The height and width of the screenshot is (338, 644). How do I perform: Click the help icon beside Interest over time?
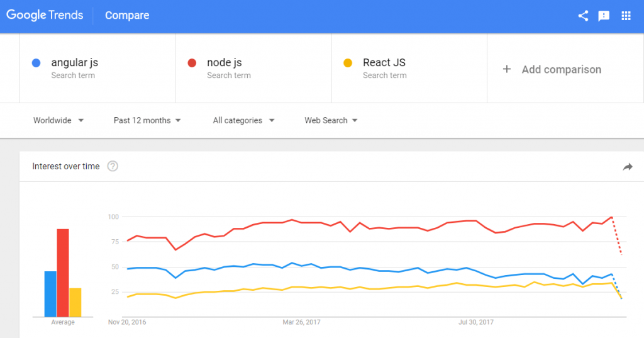[113, 166]
